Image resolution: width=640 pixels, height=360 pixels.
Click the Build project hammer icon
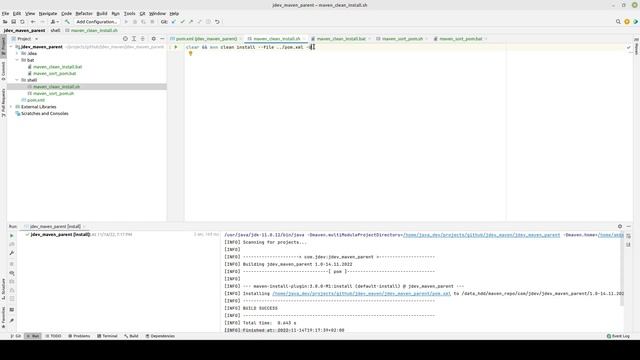[67, 22]
